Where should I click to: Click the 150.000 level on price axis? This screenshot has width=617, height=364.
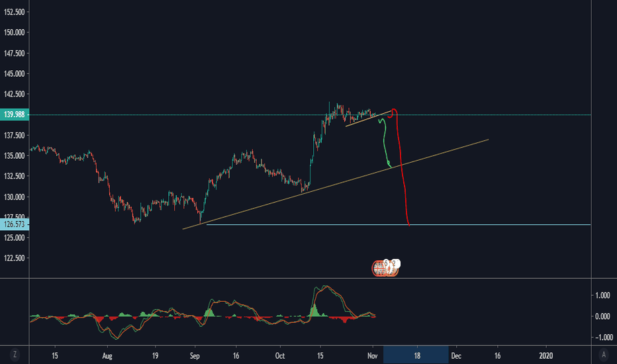point(14,32)
